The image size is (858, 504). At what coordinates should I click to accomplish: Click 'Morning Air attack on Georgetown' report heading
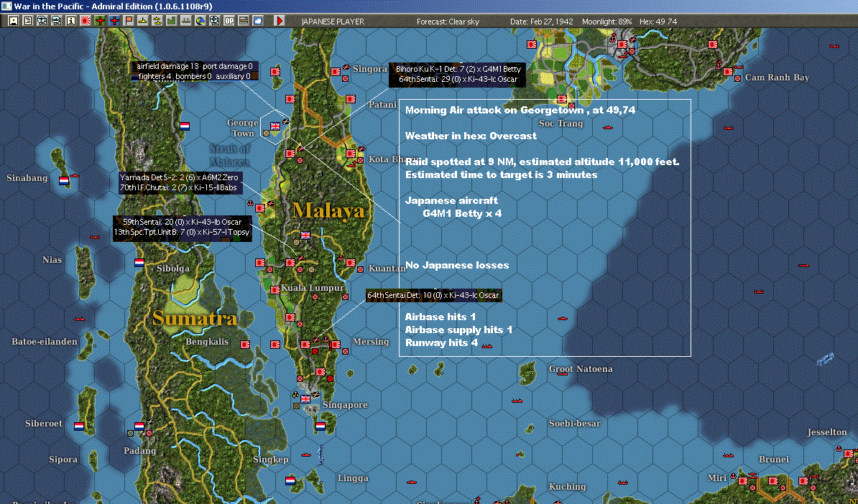520,111
